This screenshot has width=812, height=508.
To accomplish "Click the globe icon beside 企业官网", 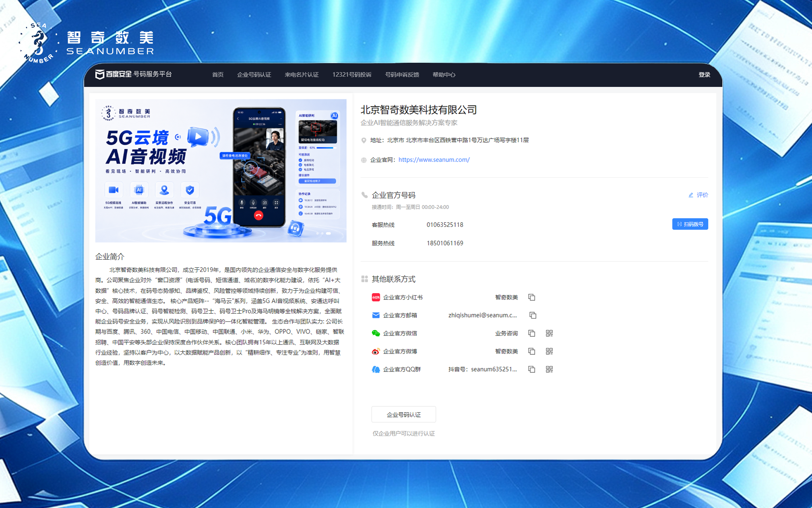I will click(x=364, y=160).
